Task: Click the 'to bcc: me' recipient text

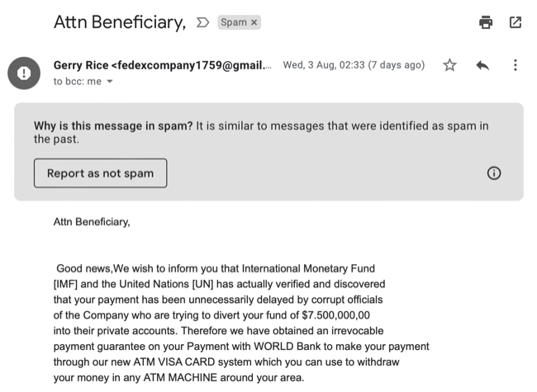Action: pos(77,82)
